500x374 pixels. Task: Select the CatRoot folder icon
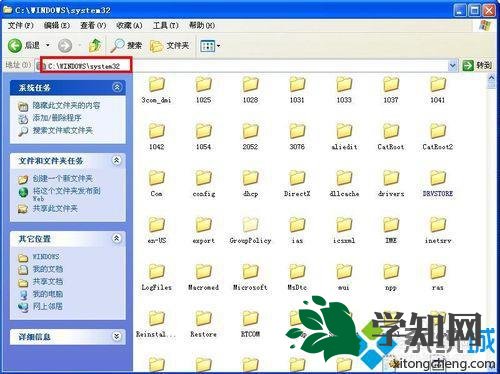[x=391, y=131]
